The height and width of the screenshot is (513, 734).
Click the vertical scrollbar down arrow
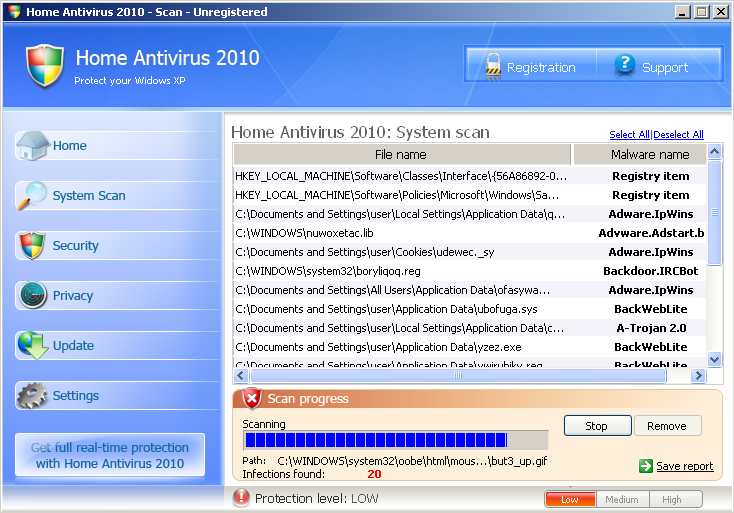714,360
